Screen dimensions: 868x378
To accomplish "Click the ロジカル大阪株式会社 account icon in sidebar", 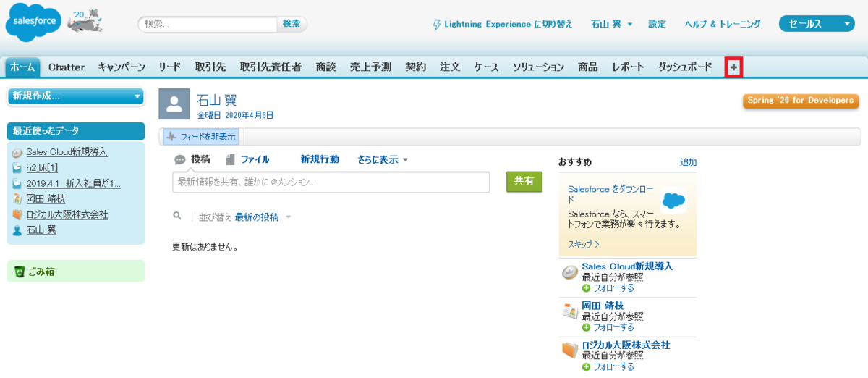I will [17, 215].
